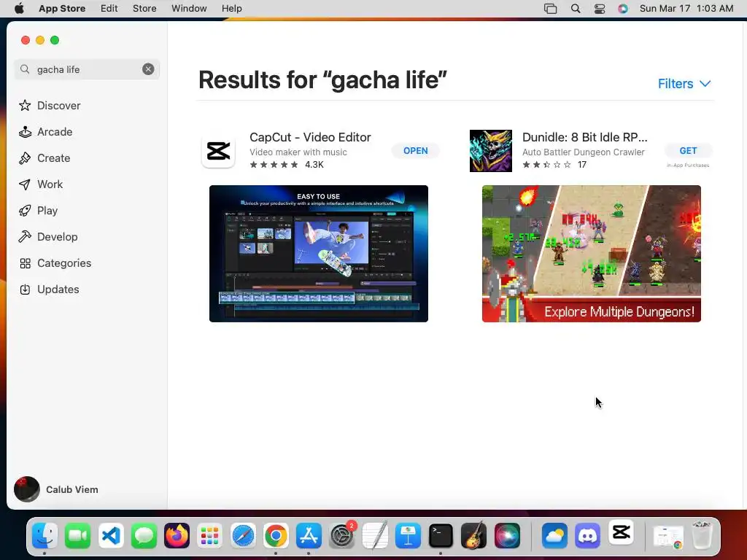Open the Help menu

point(231,8)
